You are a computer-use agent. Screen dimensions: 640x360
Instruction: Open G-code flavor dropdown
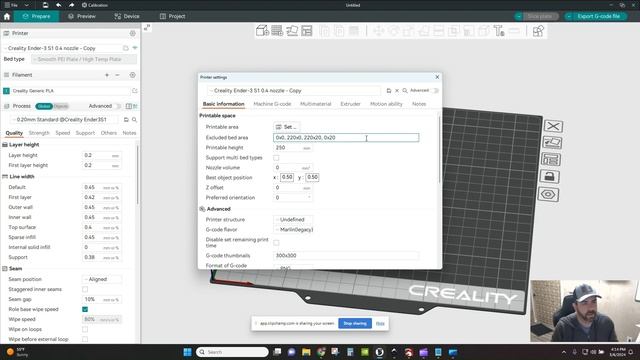click(x=293, y=230)
